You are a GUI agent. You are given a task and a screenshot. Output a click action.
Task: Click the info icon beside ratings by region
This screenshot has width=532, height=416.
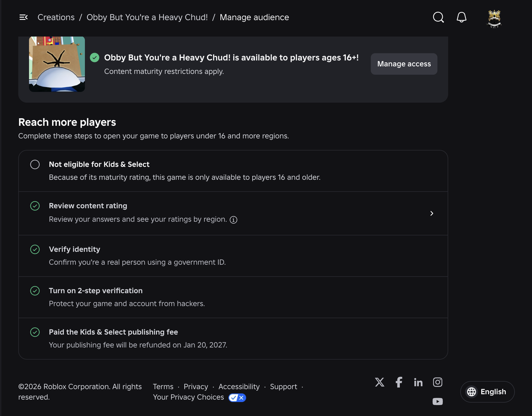pos(233,220)
